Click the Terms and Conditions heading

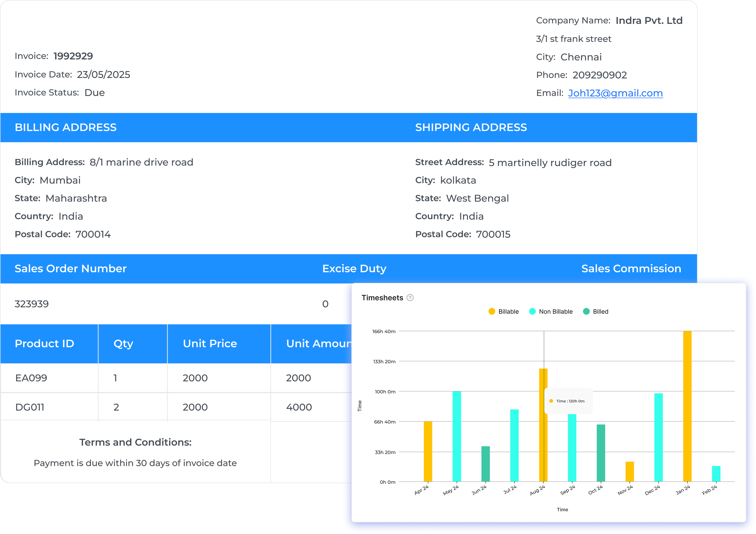point(135,442)
